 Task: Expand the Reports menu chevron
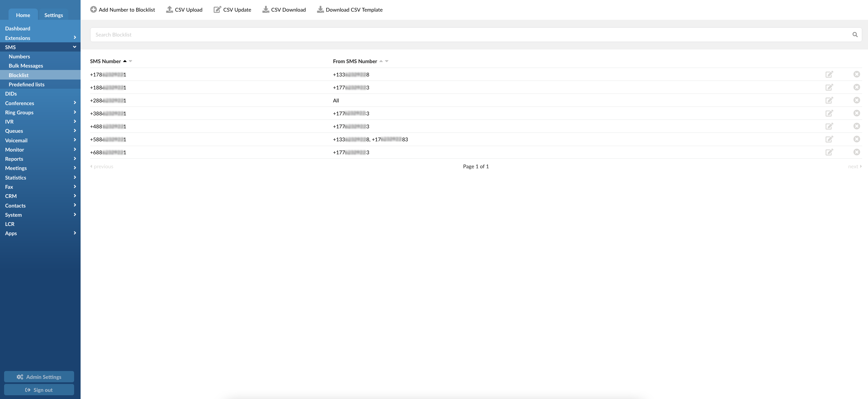point(75,158)
